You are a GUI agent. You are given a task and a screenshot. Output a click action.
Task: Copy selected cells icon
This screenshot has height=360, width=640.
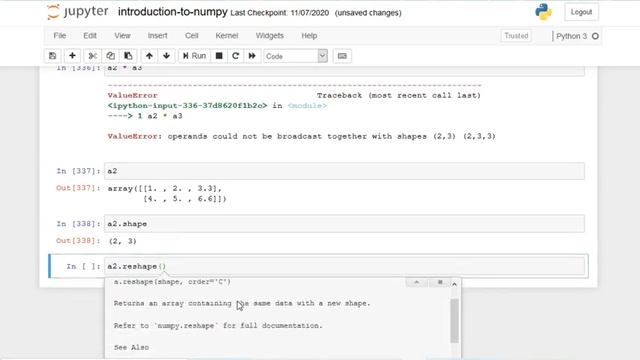click(110, 56)
